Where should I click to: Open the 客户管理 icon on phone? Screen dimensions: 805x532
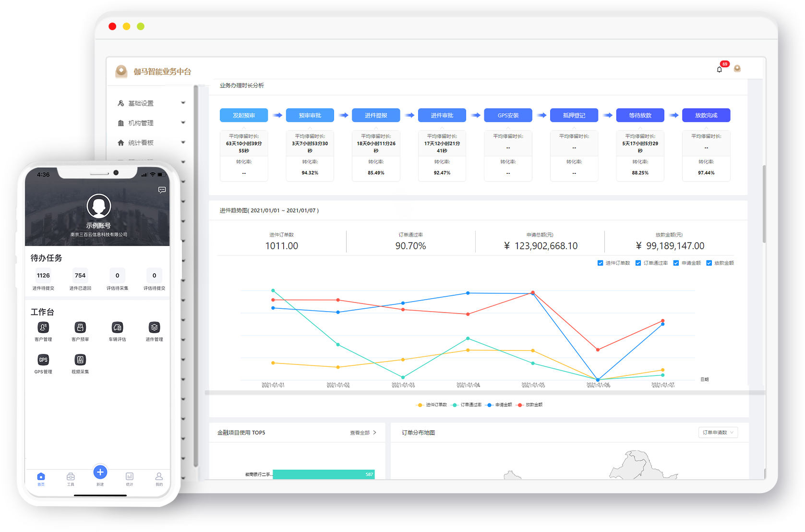[43, 327]
